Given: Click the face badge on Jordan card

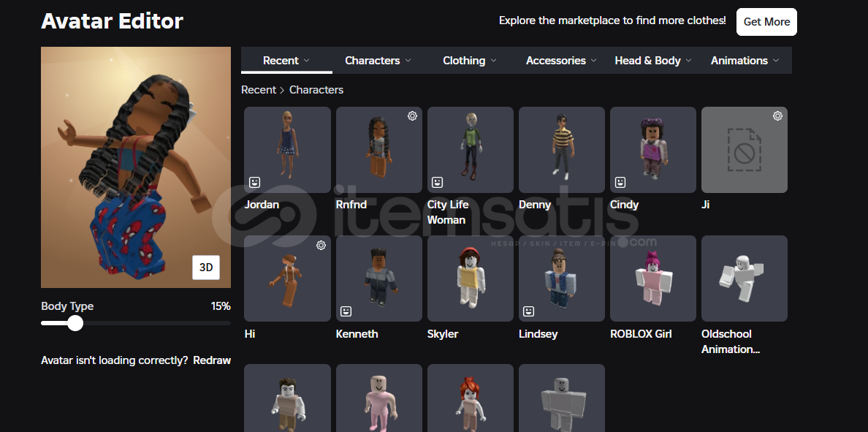Looking at the screenshot, I should pos(255,182).
